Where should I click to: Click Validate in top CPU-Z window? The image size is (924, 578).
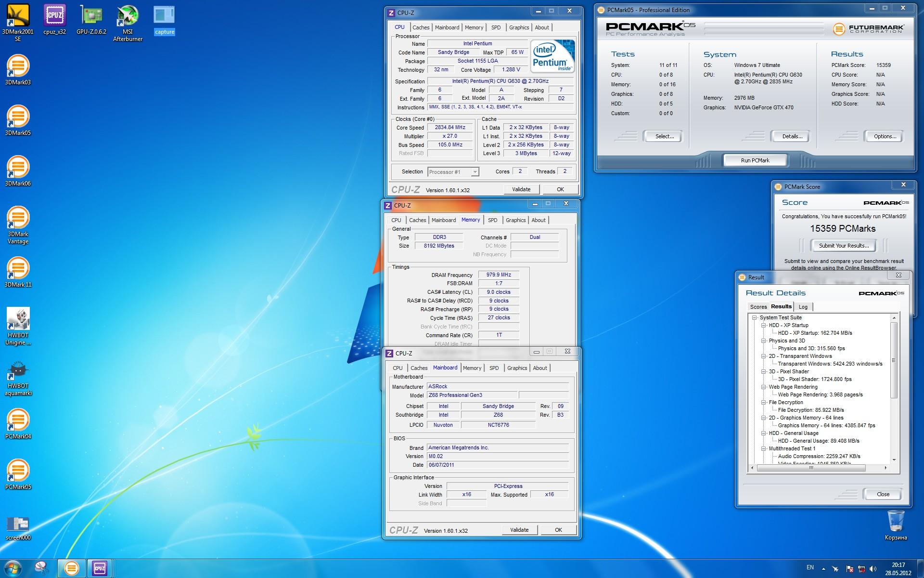521,189
